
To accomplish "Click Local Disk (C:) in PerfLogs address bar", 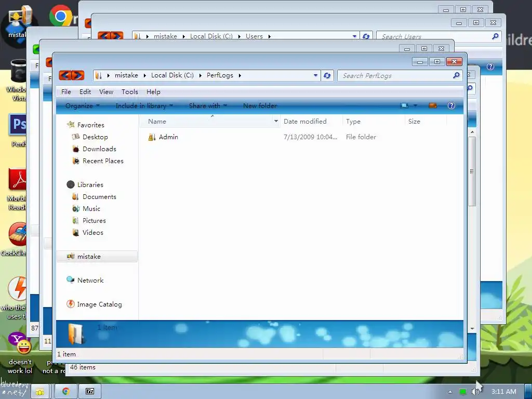I will [172, 75].
